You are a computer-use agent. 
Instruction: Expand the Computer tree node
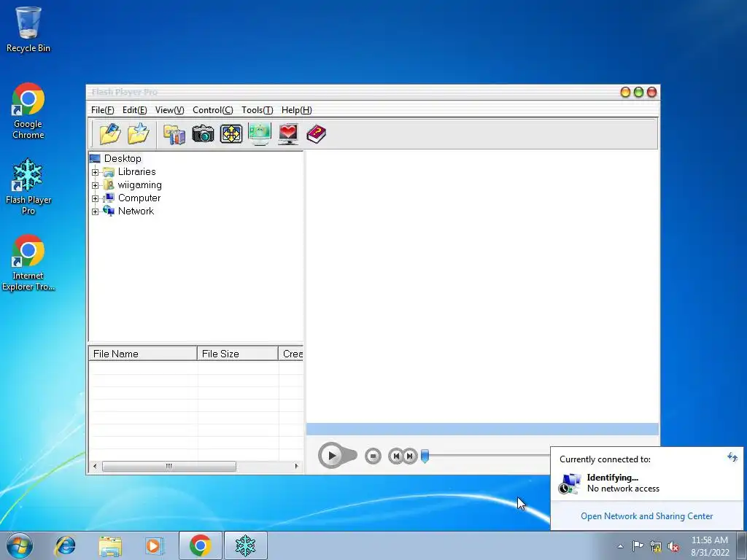[96, 198]
